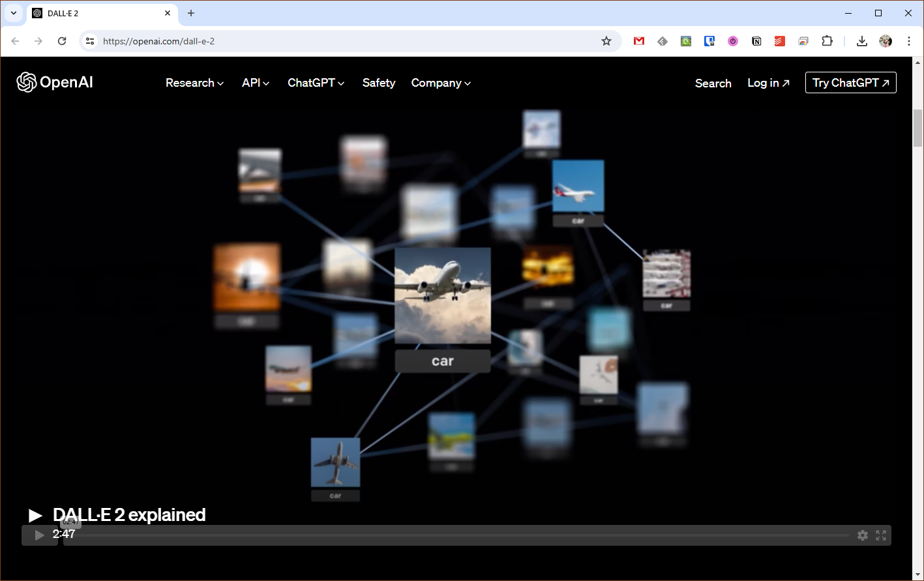Expand the Company menu
The width and height of the screenshot is (924, 581).
pyautogui.click(x=441, y=83)
